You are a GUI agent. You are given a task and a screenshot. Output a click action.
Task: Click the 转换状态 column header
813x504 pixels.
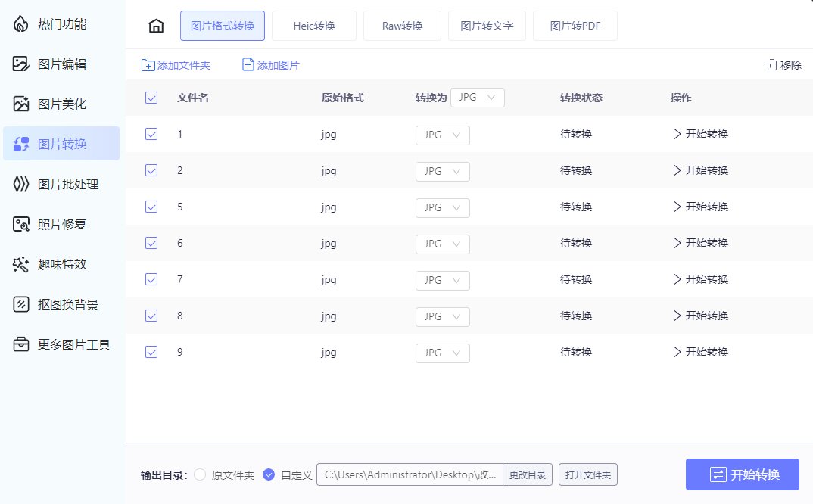point(581,98)
